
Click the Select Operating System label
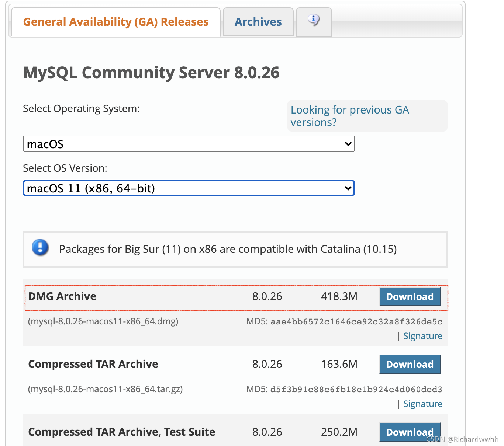(81, 109)
